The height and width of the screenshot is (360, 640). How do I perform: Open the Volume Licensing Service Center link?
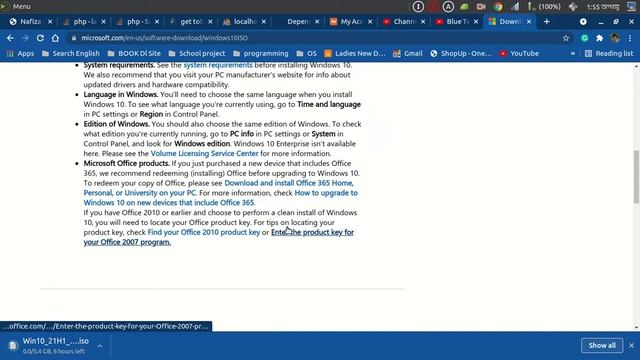pyautogui.click(x=204, y=153)
